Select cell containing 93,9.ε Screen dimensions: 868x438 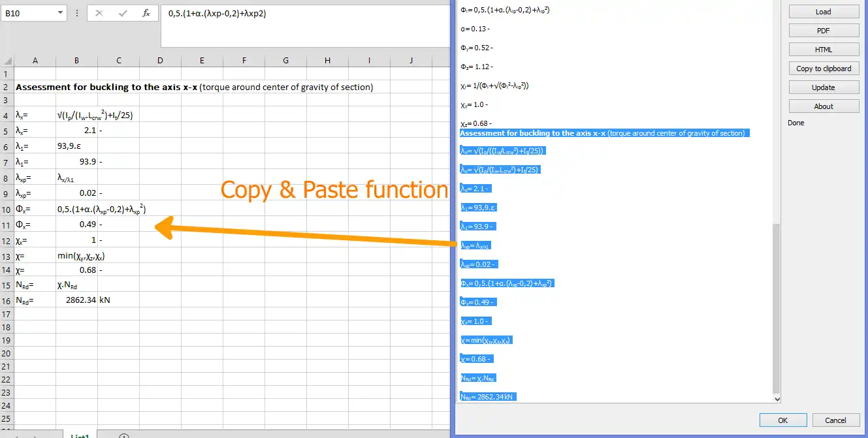click(x=76, y=146)
